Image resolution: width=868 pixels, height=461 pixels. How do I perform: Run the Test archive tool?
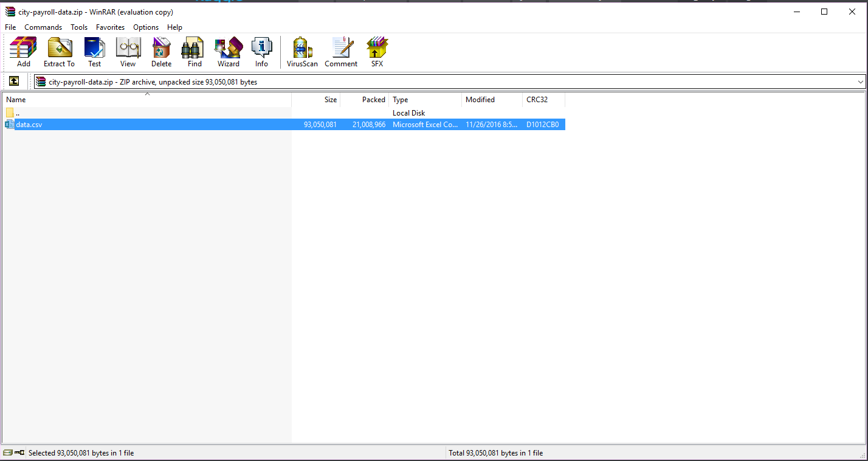click(95, 52)
